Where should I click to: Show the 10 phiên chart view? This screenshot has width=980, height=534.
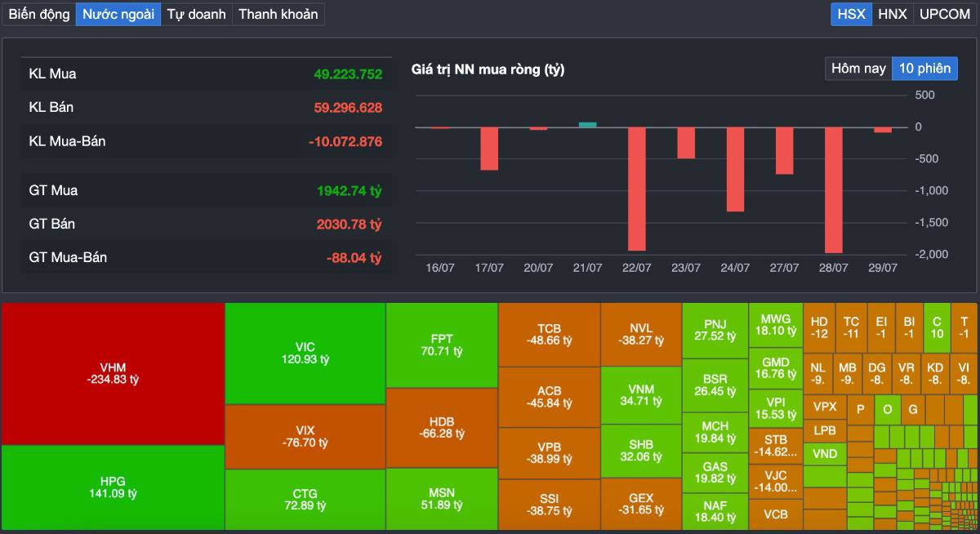[924, 69]
